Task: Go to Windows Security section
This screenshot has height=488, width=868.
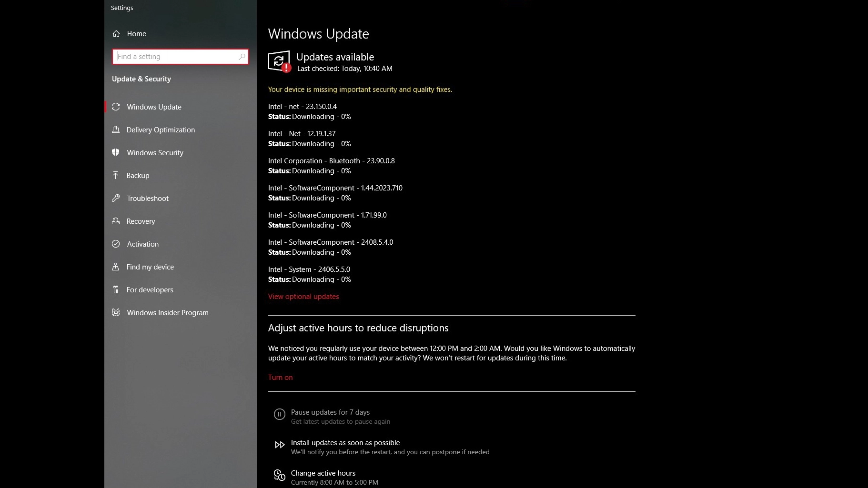Action: point(180,152)
